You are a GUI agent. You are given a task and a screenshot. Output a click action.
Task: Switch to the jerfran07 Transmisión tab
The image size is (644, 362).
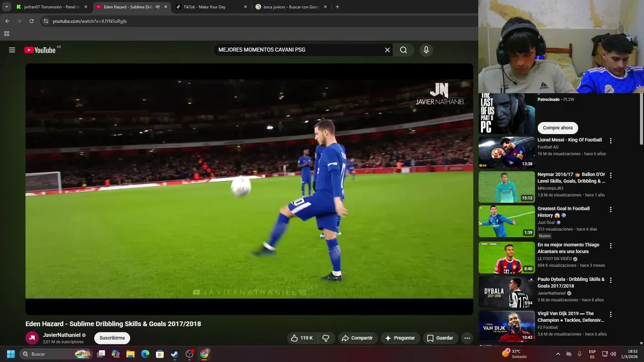(52, 7)
